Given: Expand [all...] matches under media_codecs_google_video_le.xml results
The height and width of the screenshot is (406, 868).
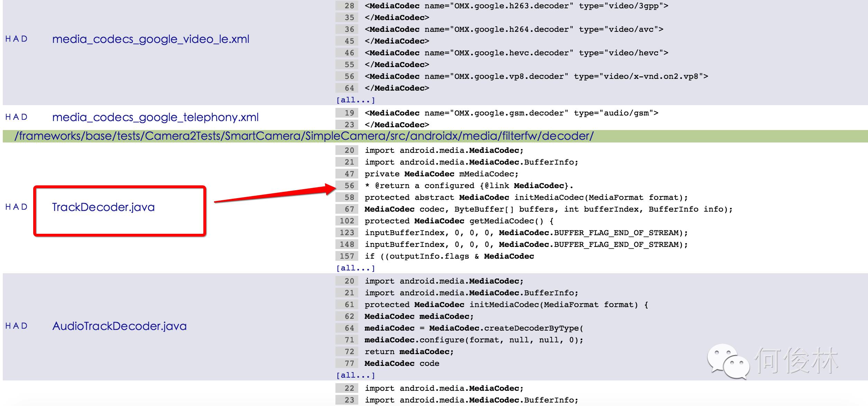Looking at the screenshot, I should pos(355,100).
